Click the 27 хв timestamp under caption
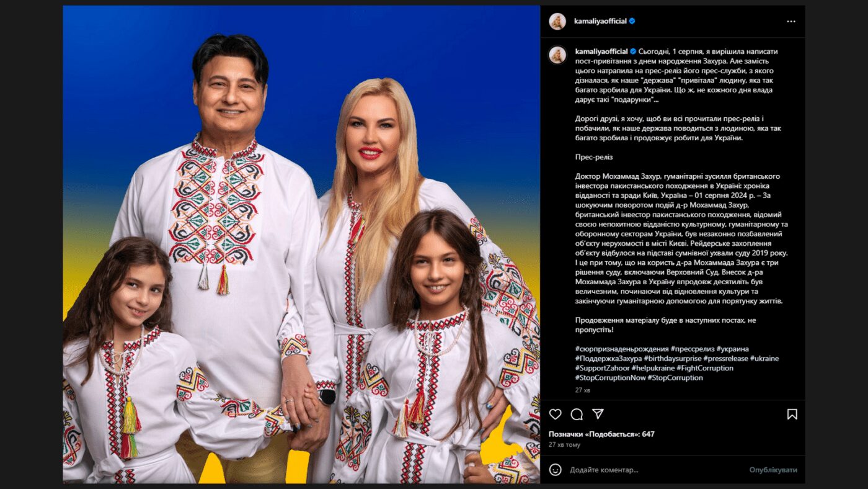 click(x=583, y=390)
